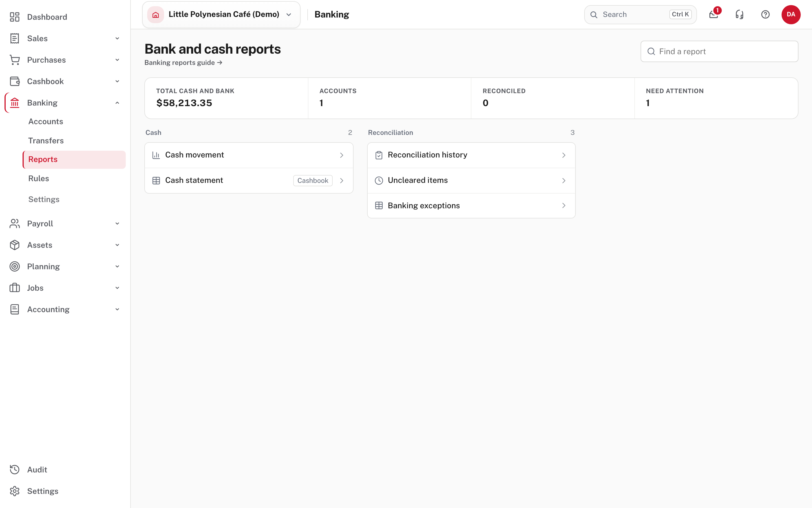Viewport: 812px width, 508px height.
Task: Go to Banking Transfers submenu
Action: point(74,141)
